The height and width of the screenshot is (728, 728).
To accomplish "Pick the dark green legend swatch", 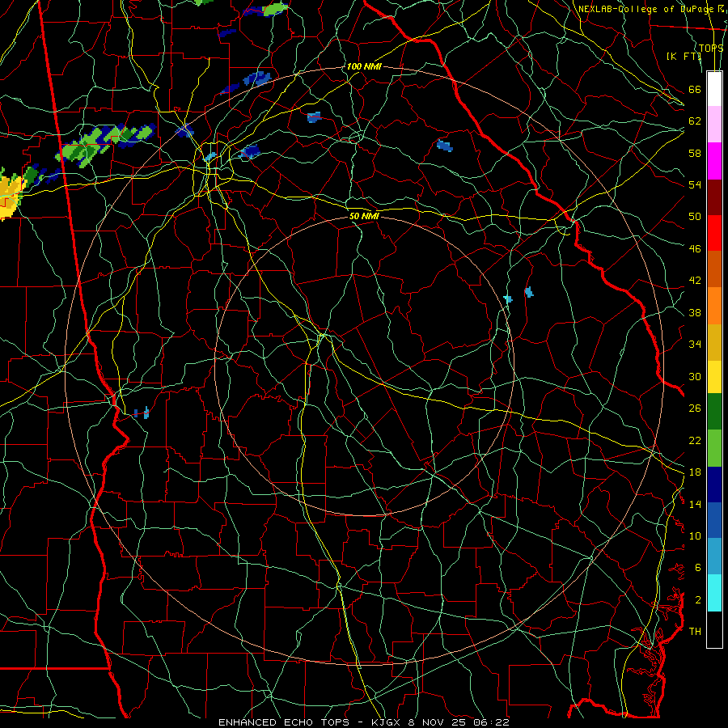I will 714,412.
